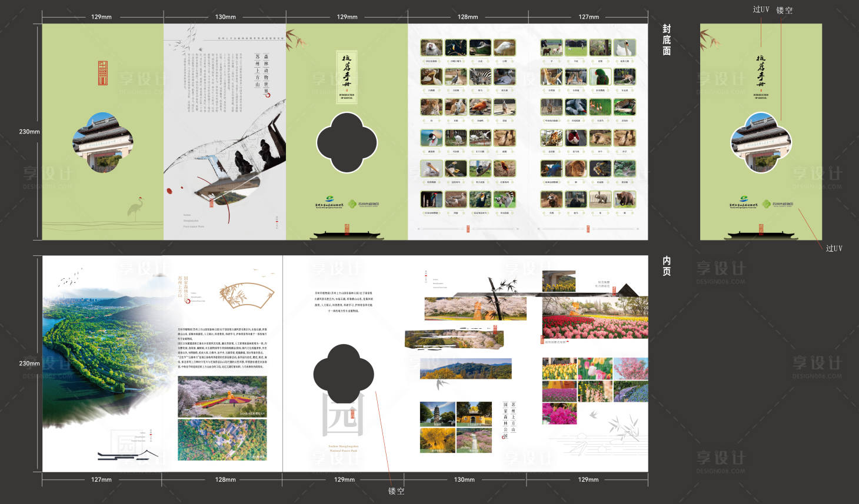Open the brown bear photo thumbnail
This screenshot has width=859, height=504.
click(x=625, y=199)
